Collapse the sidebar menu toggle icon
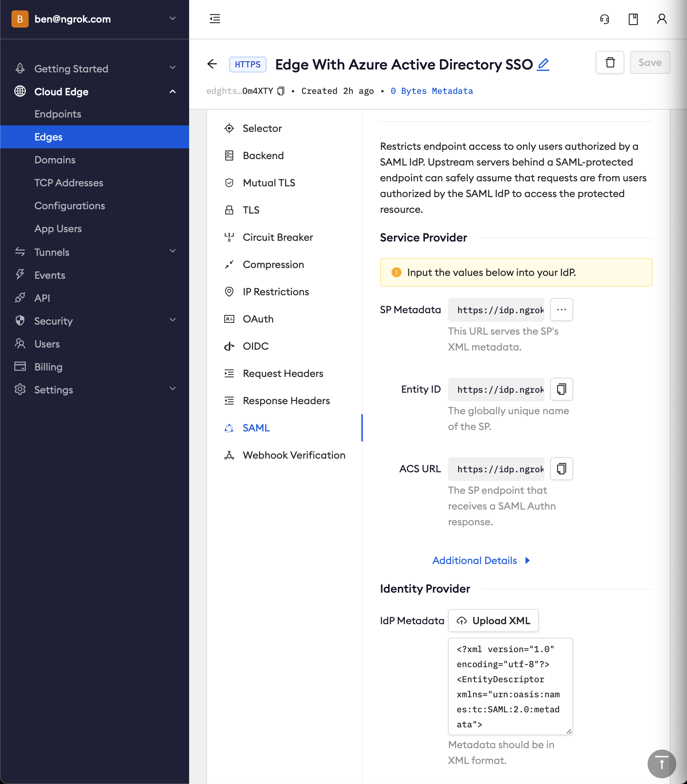The height and width of the screenshot is (784, 687). 215,19
